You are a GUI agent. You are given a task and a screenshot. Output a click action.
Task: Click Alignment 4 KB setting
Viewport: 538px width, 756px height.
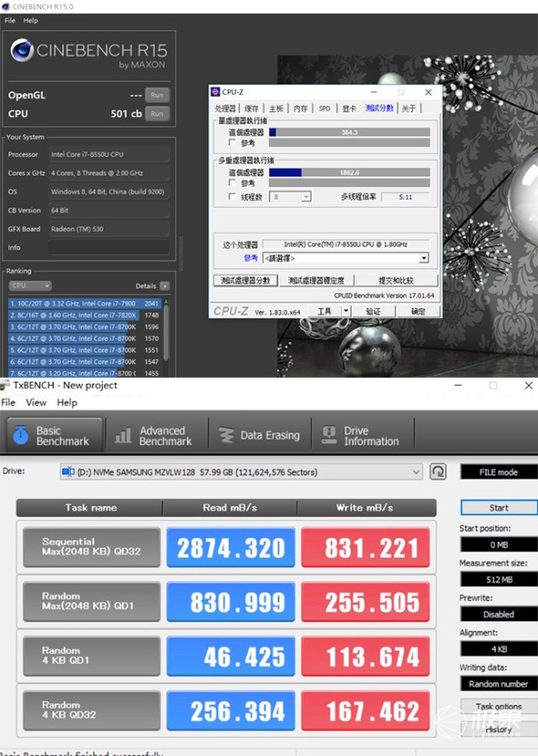tap(499, 649)
